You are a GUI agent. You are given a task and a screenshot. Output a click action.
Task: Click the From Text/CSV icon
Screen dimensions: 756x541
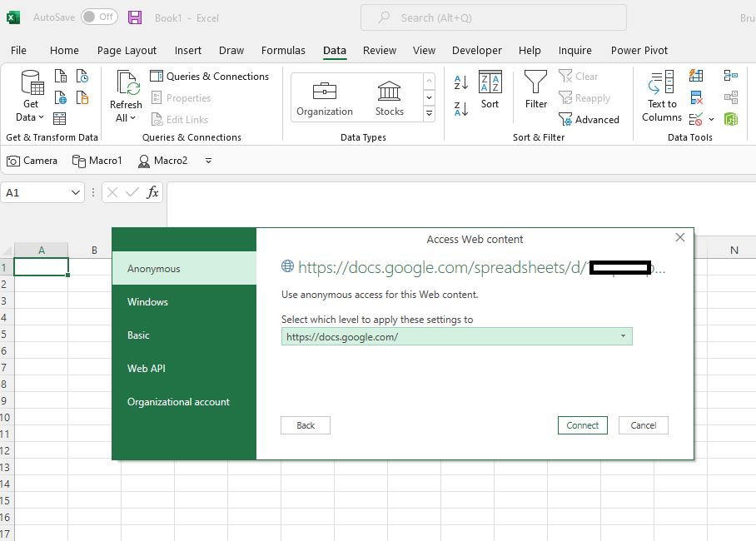(60, 77)
